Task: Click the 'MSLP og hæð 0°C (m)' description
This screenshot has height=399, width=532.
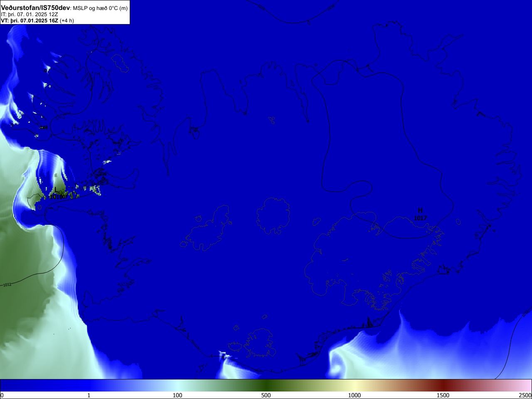Action: [x=100, y=8]
